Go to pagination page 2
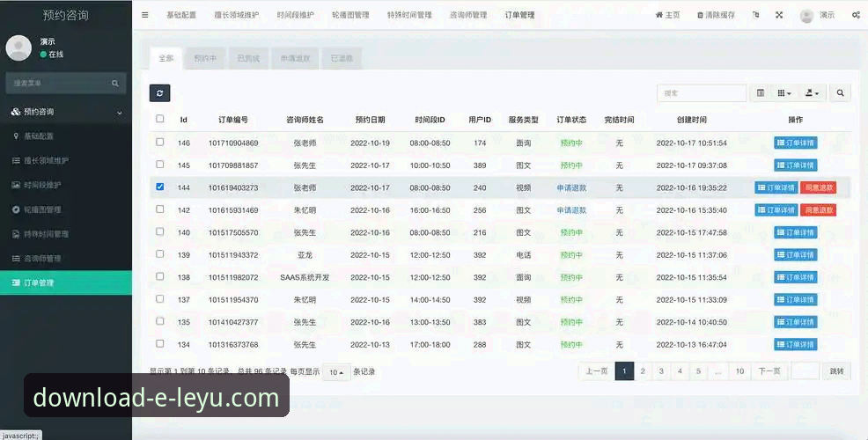 tap(643, 371)
